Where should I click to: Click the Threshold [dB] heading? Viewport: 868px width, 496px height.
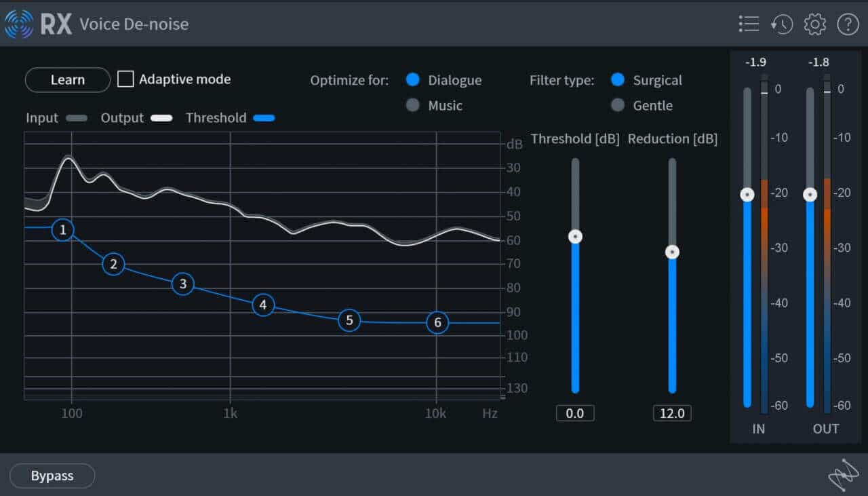point(575,139)
